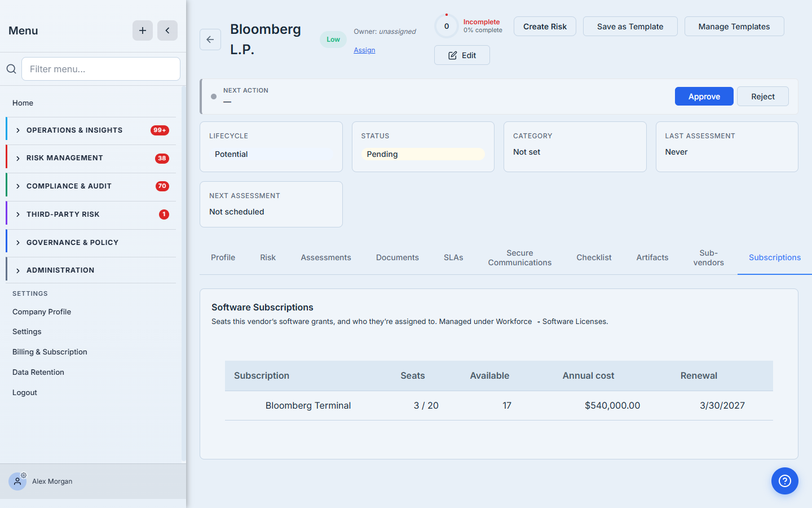Click the Filter menu input field
This screenshot has height=508, width=812.
coord(101,69)
